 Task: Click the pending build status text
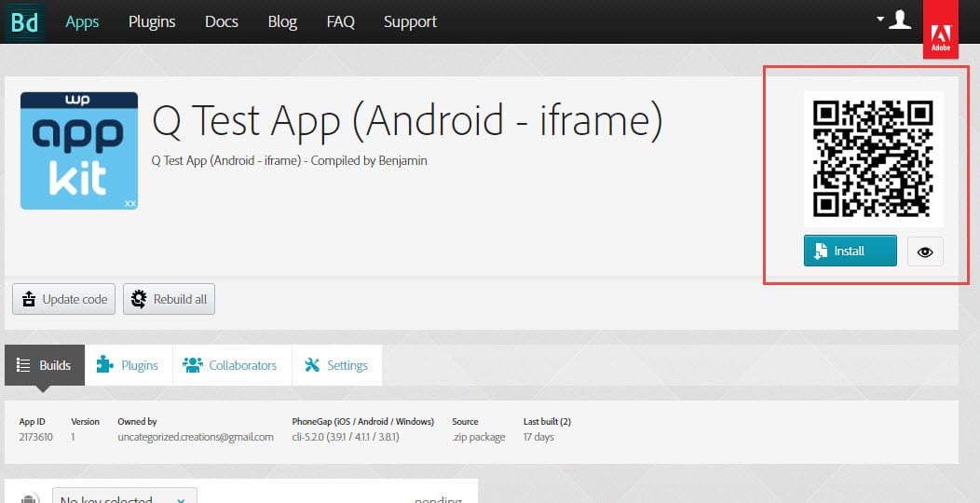coord(438,499)
